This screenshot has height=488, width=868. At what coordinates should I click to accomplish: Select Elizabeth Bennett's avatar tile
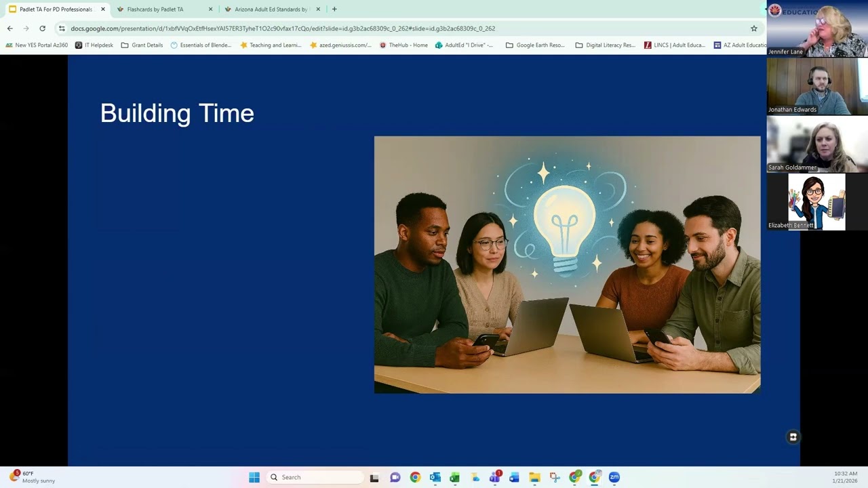click(817, 202)
